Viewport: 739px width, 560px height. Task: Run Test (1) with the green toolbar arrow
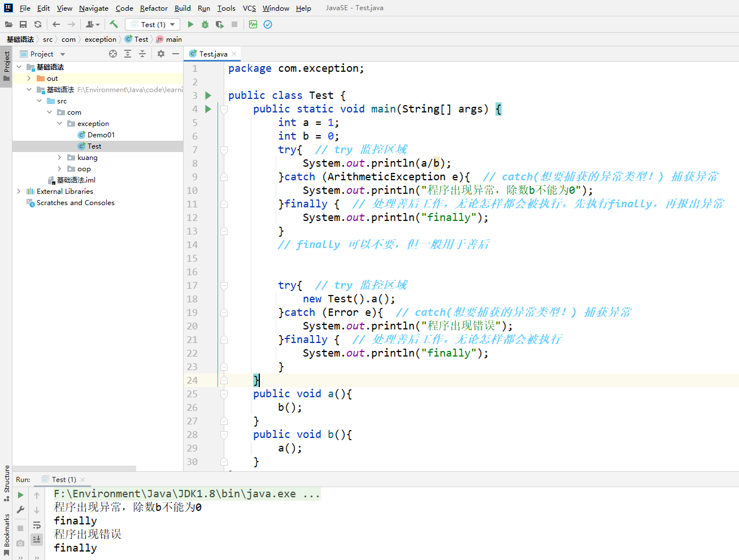tap(190, 24)
